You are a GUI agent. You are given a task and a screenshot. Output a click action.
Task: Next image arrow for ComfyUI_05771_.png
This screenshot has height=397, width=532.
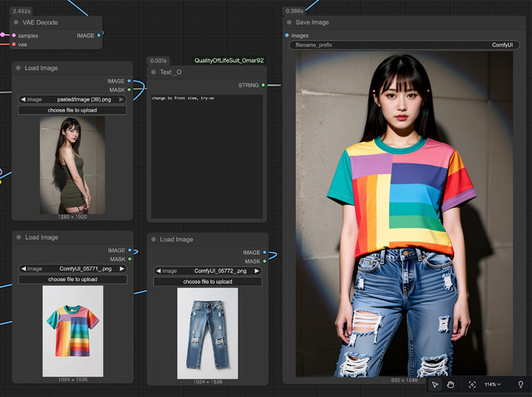point(123,269)
